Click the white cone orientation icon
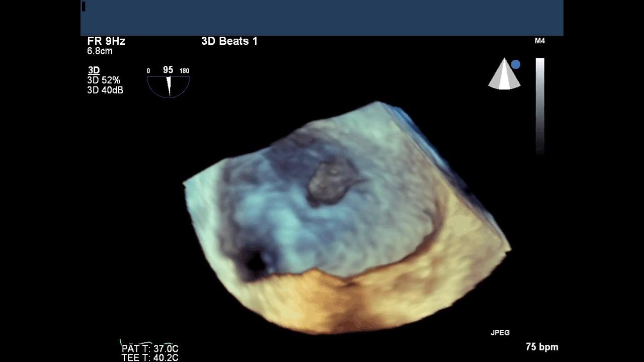The image size is (644, 362). click(504, 75)
